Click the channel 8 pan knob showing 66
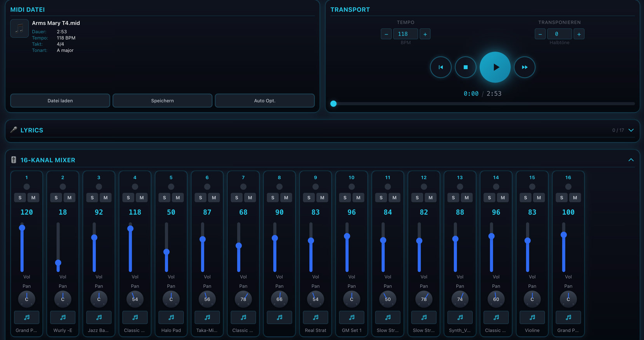The width and height of the screenshot is (644, 340). (x=279, y=299)
